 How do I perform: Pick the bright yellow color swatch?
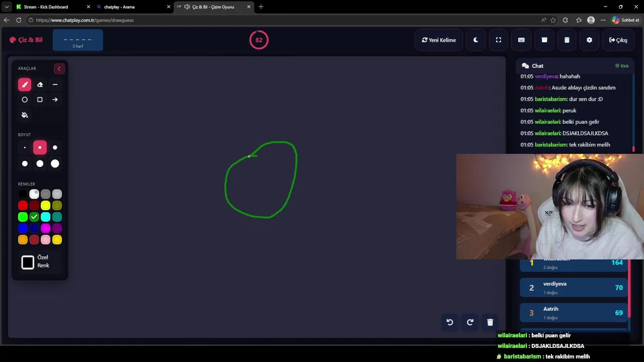click(46, 206)
